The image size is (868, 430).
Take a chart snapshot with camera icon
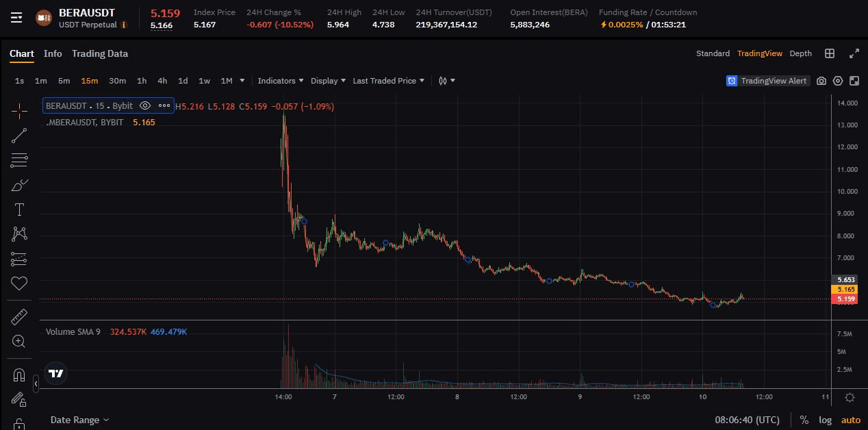[821, 81]
